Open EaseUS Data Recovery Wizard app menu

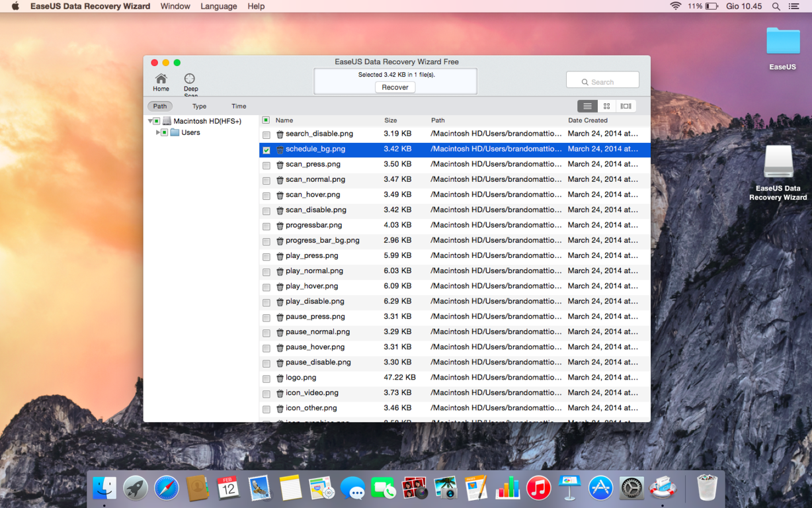(x=90, y=6)
